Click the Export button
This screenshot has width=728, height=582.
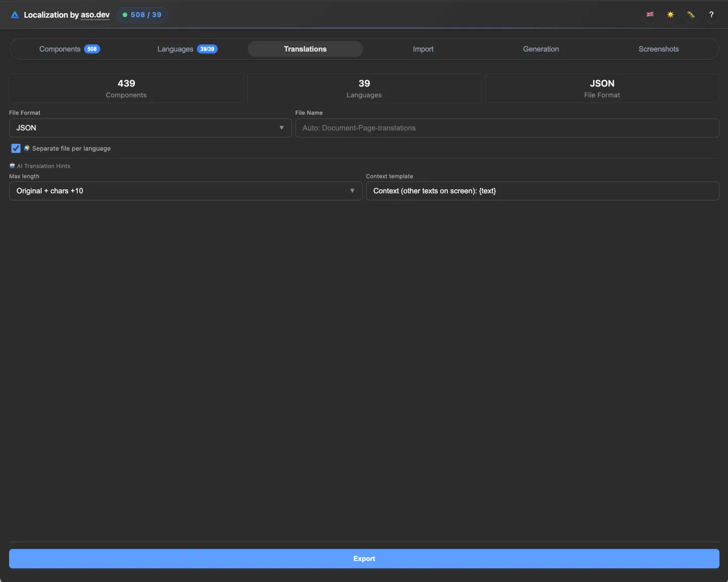pos(364,559)
